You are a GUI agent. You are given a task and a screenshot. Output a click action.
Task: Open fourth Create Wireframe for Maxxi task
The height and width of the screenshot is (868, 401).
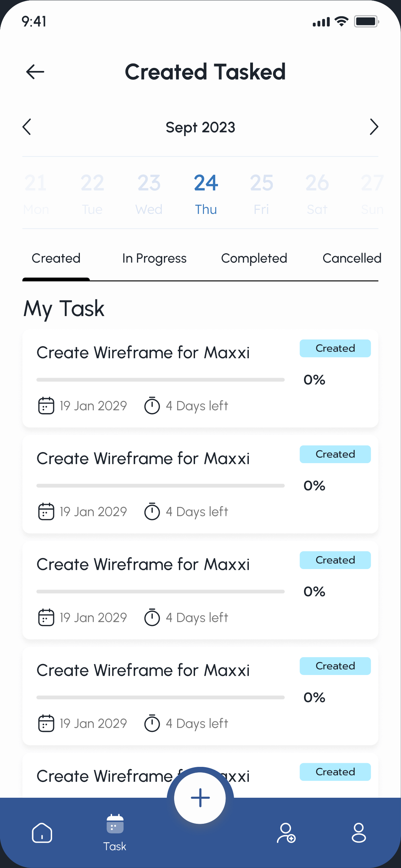tap(143, 671)
